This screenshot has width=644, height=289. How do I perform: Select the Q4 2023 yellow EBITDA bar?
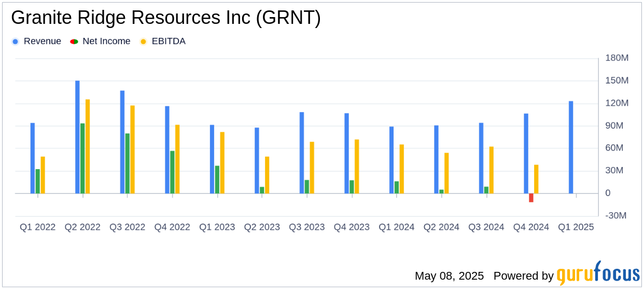(357, 167)
